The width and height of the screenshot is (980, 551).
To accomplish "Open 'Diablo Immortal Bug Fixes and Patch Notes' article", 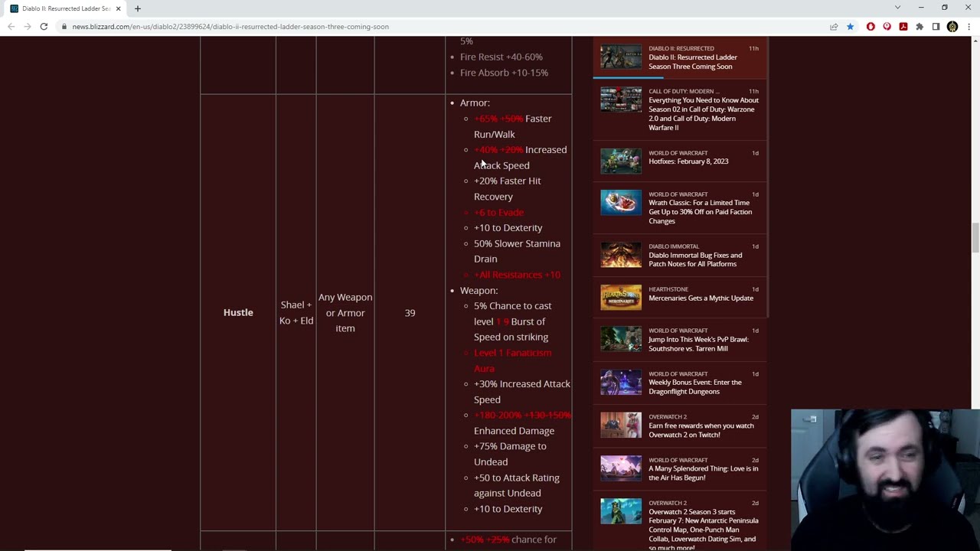I will click(x=695, y=259).
